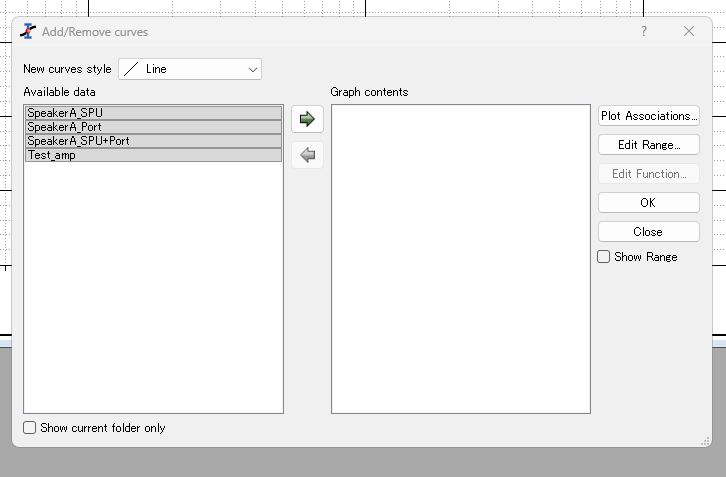Confirm with the OK button
726x477 pixels.
648,203
